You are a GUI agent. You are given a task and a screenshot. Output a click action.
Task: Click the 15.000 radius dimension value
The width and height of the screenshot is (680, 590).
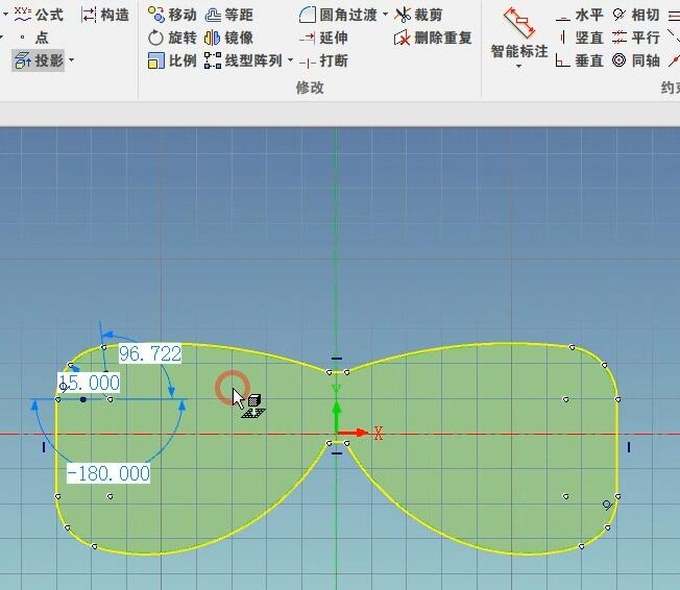tap(89, 383)
